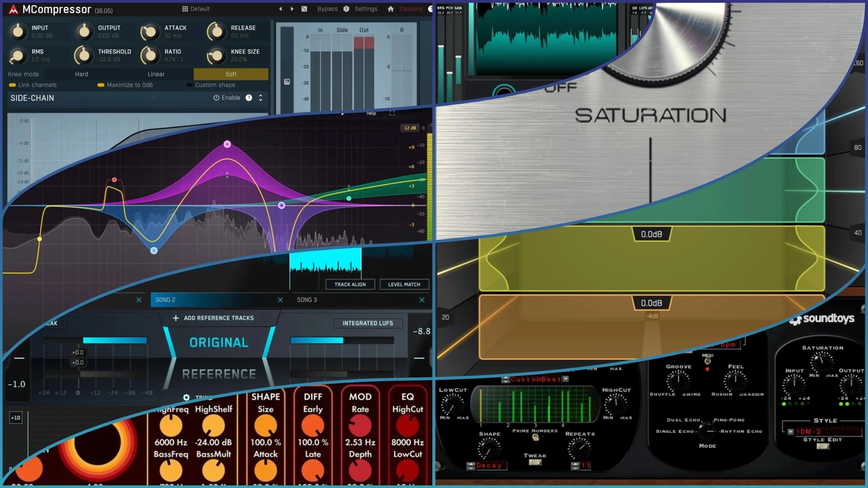The image size is (868, 488).
Task: Select the green EQ shelf band node
Action: (349, 199)
